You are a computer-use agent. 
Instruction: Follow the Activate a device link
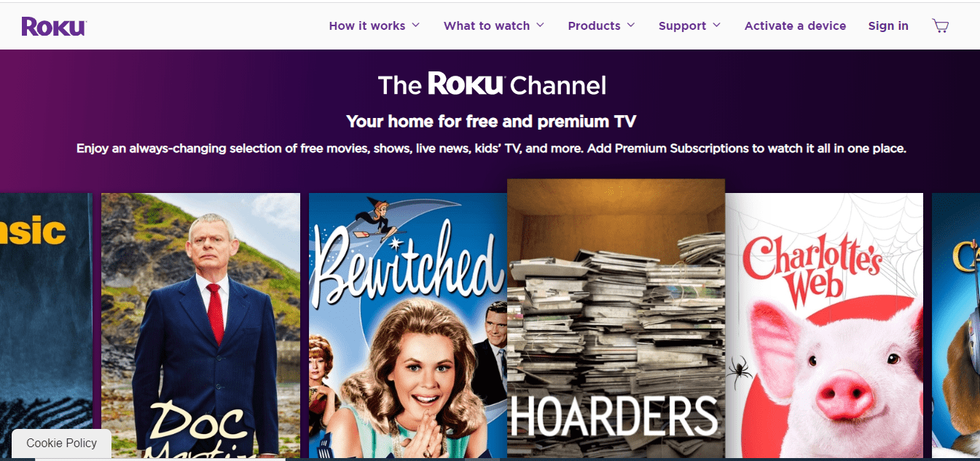coord(795,25)
